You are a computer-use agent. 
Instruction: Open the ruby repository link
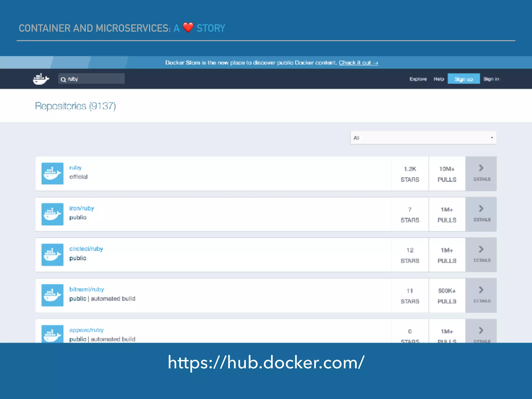click(75, 168)
